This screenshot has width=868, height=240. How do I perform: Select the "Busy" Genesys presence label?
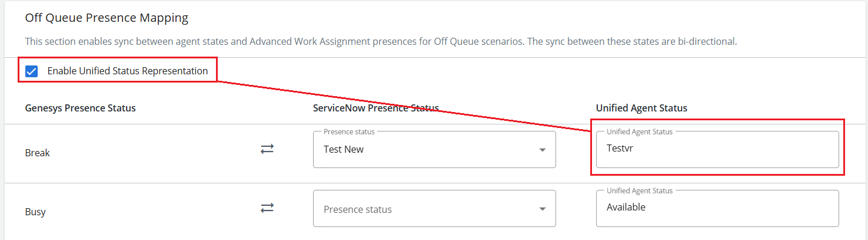pos(35,212)
